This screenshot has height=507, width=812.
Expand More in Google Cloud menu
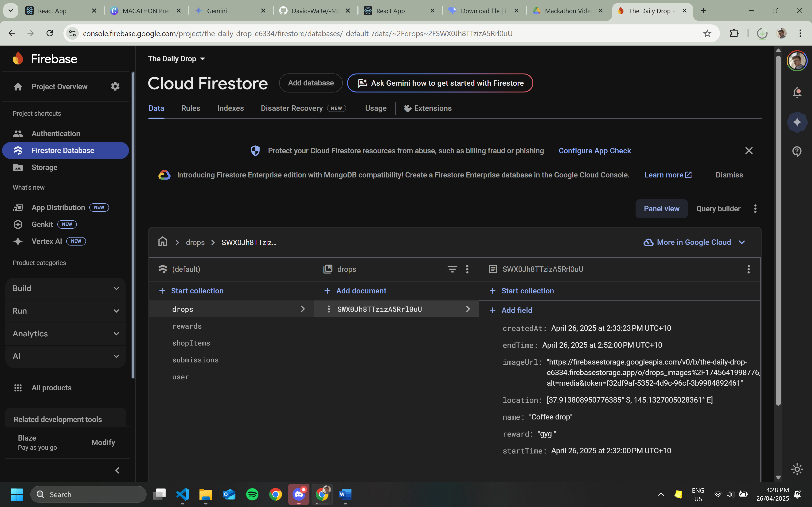(x=694, y=242)
